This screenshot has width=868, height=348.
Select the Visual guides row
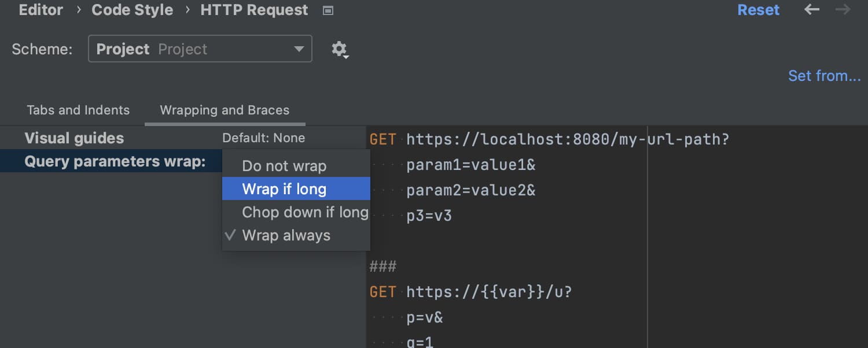coord(74,138)
